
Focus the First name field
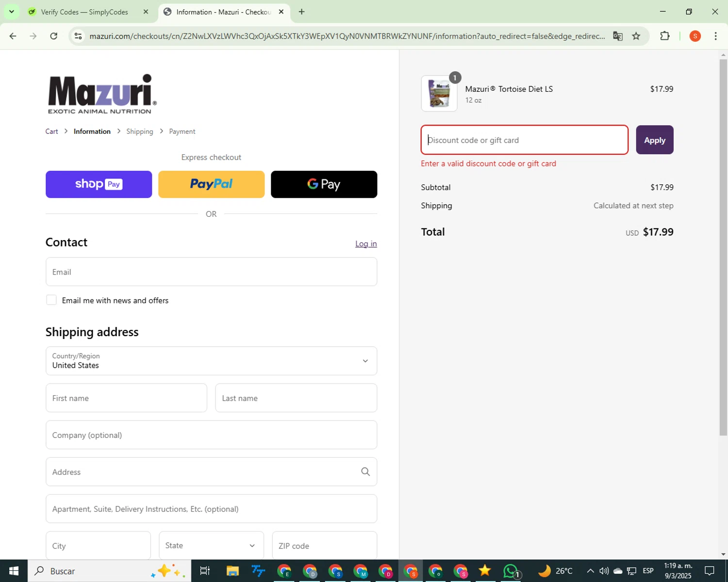(x=126, y=398)
